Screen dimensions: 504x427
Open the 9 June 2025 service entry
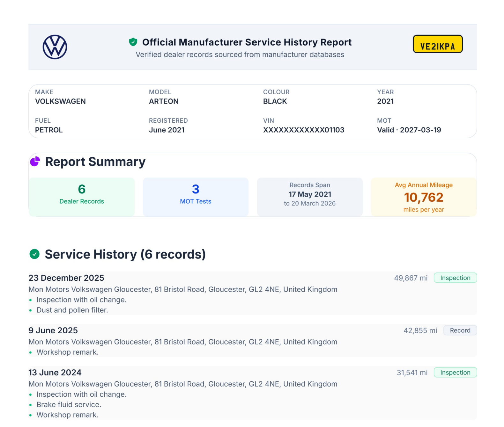(53, 330)
